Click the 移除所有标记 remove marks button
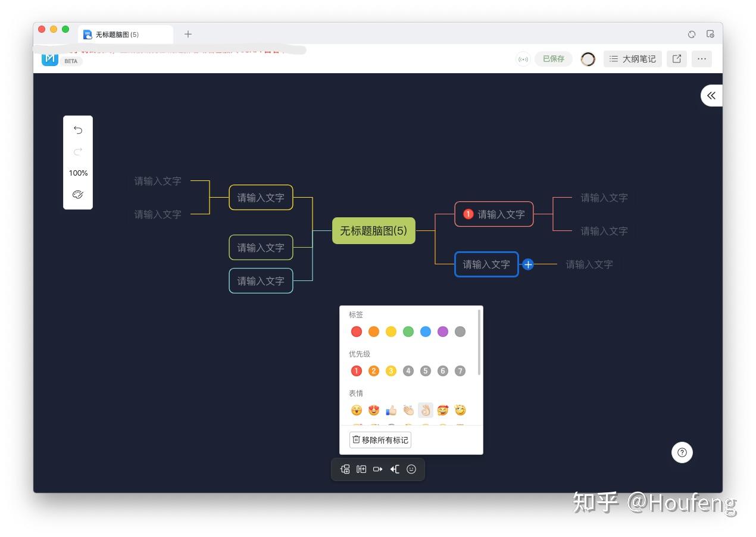The height and width of the screenshot is (537, 756). pos(380,440)
